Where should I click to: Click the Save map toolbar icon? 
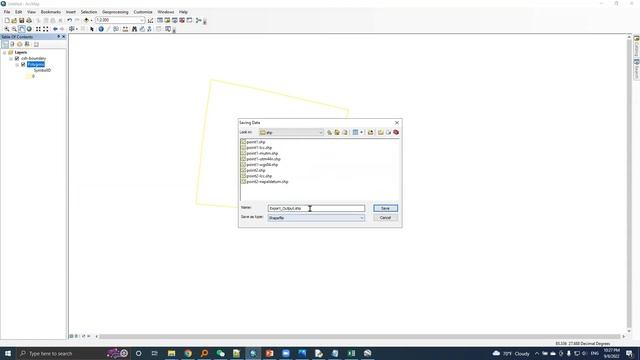click(22, 20)
